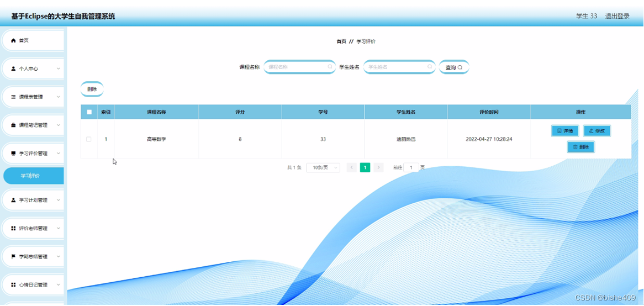Open the 首页 sidebar menu item
The width and height of the screenshot is (644, 306).
click(33, 41)
